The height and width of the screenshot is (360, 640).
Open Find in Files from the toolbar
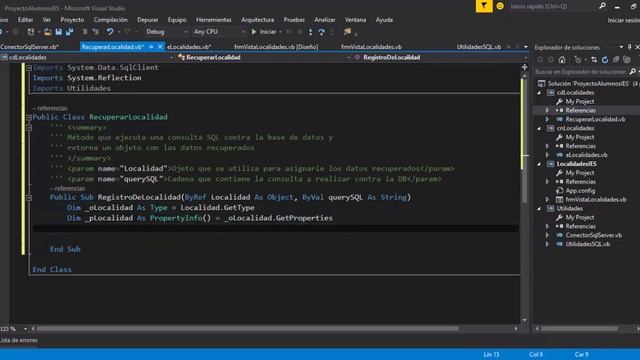click(347, 32)
